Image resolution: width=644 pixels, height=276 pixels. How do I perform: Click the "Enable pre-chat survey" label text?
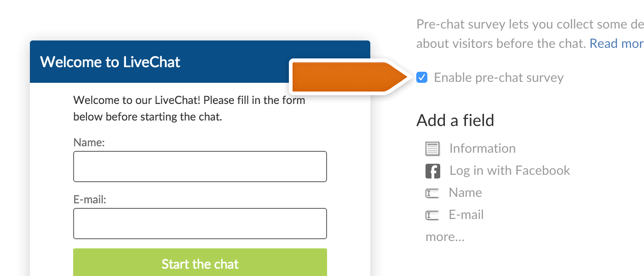pos(499,77)
